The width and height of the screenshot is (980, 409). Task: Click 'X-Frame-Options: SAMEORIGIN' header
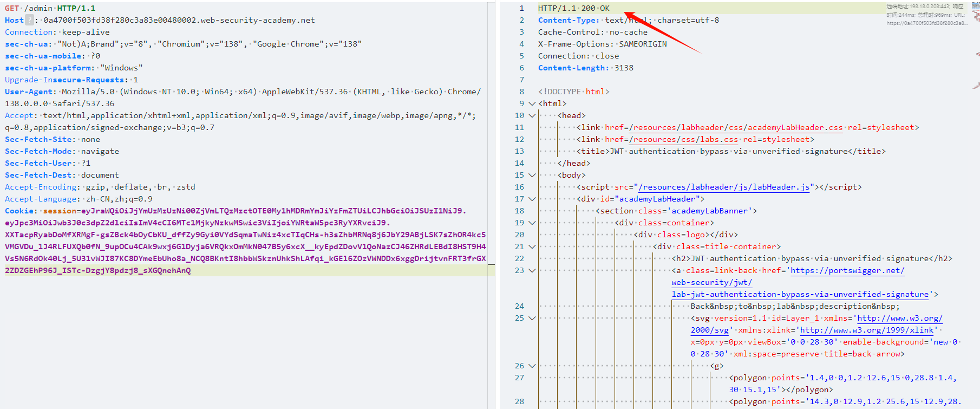(x=603, y=44)
